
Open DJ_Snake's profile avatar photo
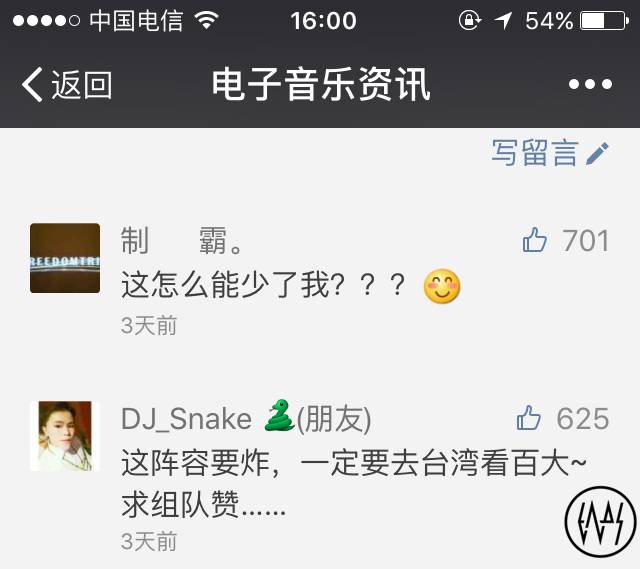tap(65, 436)
